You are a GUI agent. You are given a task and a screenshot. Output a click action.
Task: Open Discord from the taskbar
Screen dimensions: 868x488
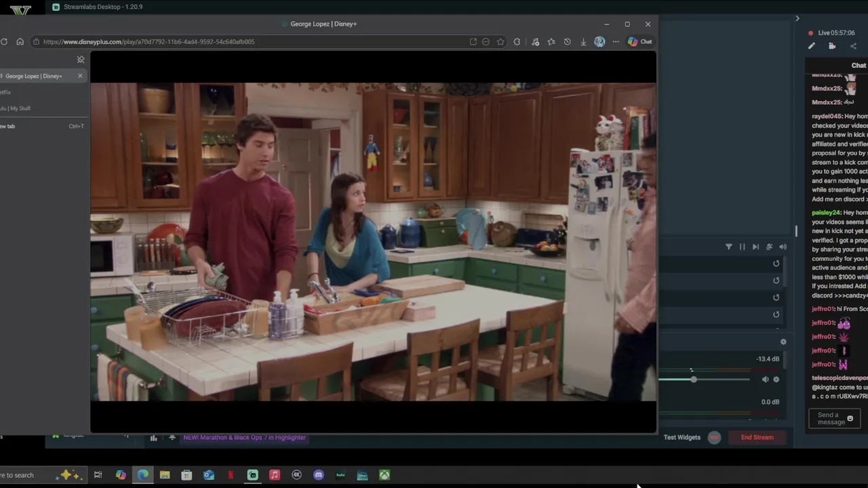[x=319, y=475]
